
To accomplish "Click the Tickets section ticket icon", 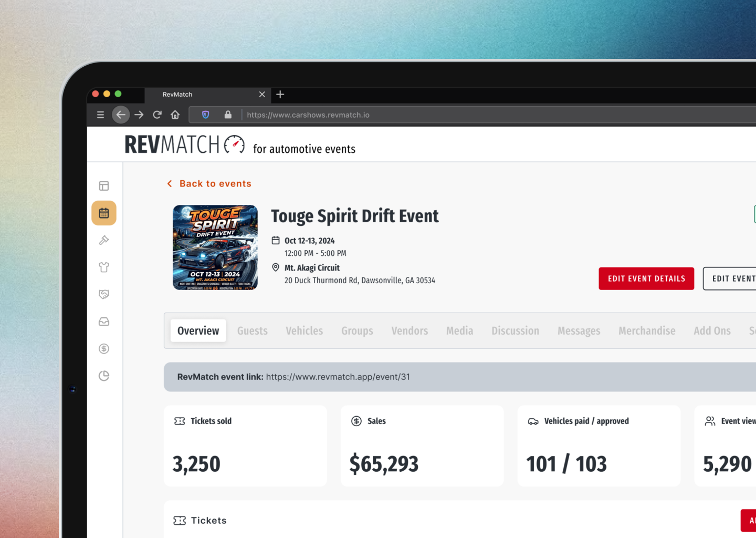I will [x=180, y=521].
